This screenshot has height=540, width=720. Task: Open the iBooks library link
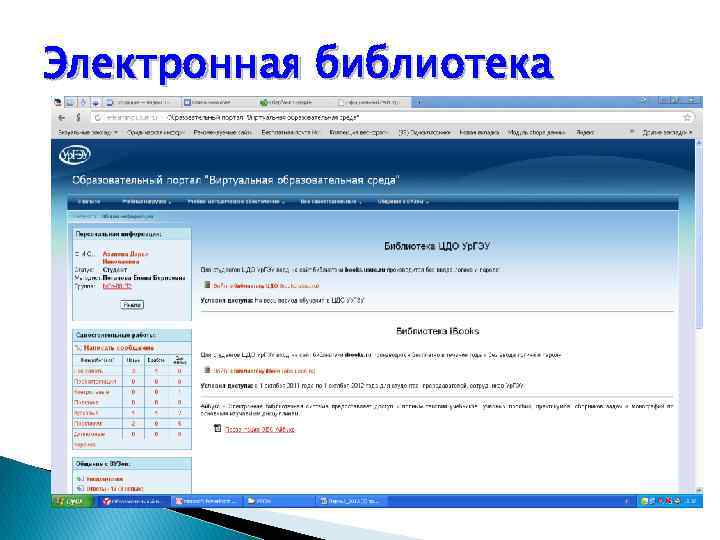[x=264, y=371]
